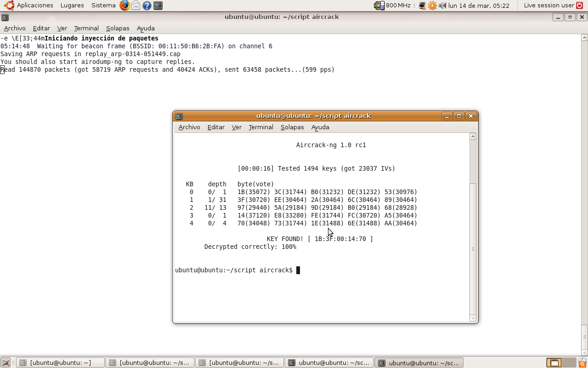588x368 pixels.
Task: Toggle show desktop in bottom-left panel
Action: coord(5,362)
